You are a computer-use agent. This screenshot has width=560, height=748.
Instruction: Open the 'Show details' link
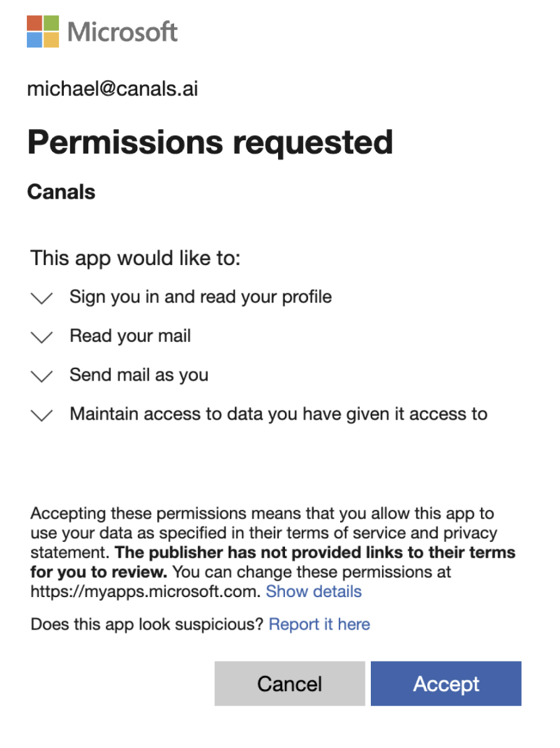pos(314,591)
